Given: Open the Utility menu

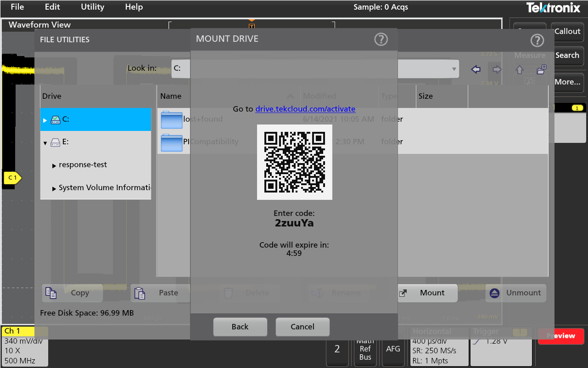Looking at the screenshot, I should pos(92,7).
